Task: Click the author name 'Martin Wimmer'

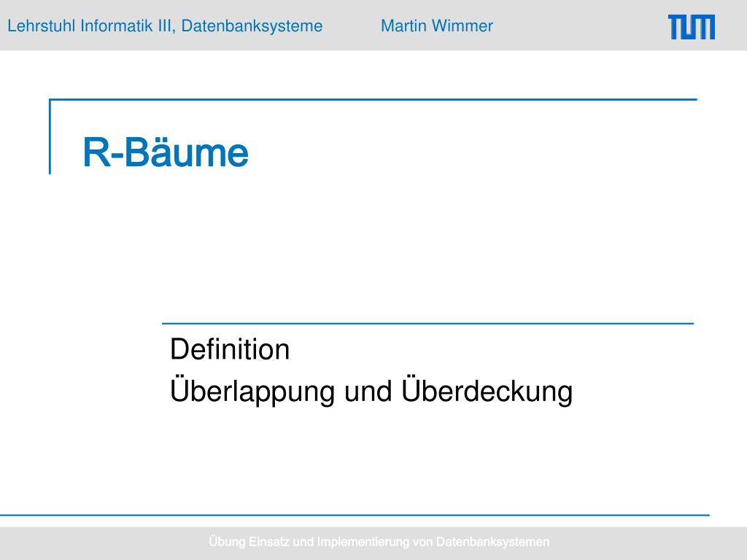Action: click(x=437, y=26)
